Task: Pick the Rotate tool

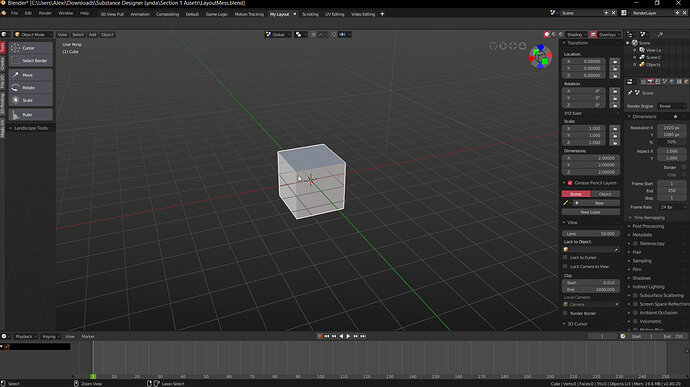Action: click(30, 88)
